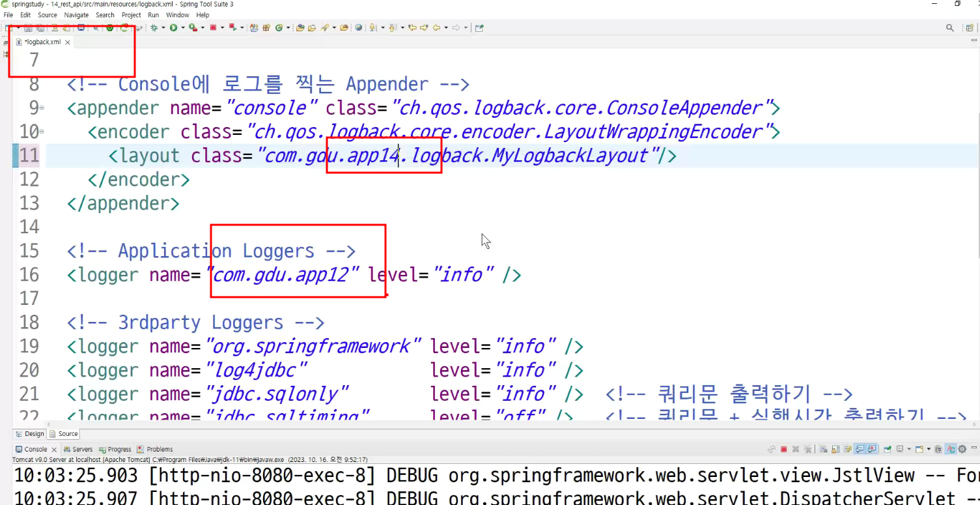
Task: Collapse the appender element on line 9
Action: (x=42, y=108)
